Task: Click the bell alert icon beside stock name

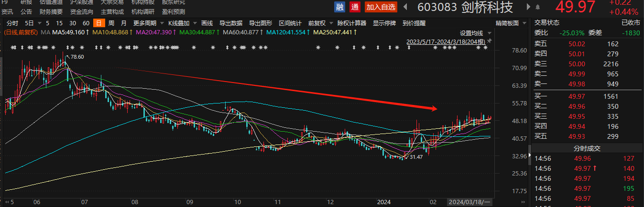Action: tap(538, 7)
